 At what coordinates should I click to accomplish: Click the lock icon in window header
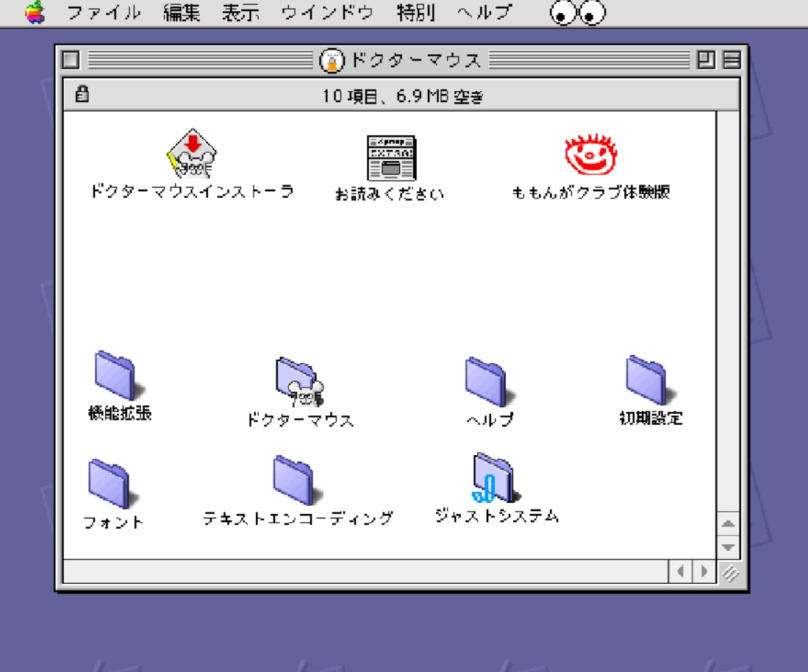coord(82,94)
